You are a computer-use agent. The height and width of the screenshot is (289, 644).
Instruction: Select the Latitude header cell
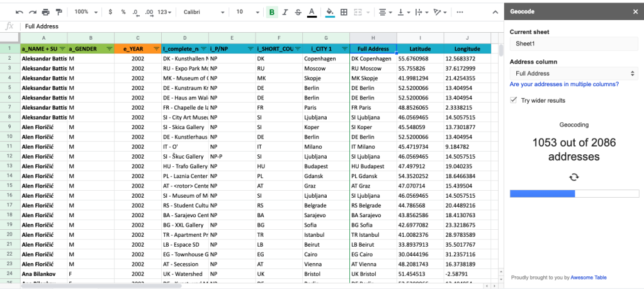point(420,49)
